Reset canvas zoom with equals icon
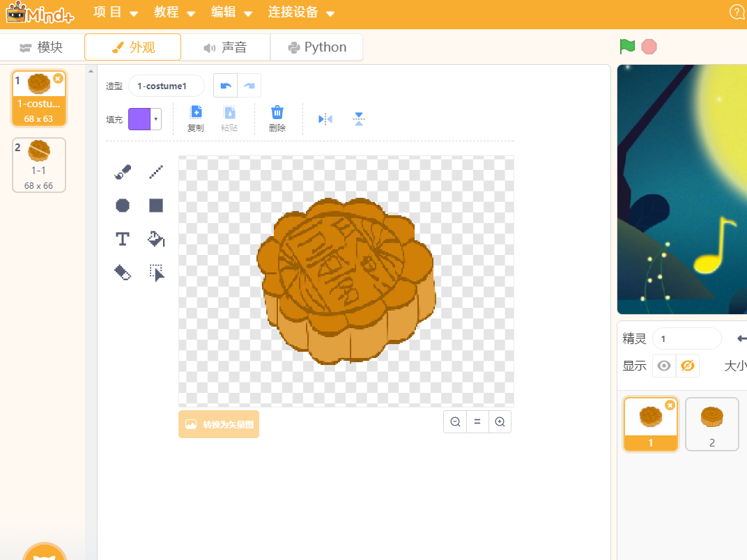747x560 pixels. (477, 422)
